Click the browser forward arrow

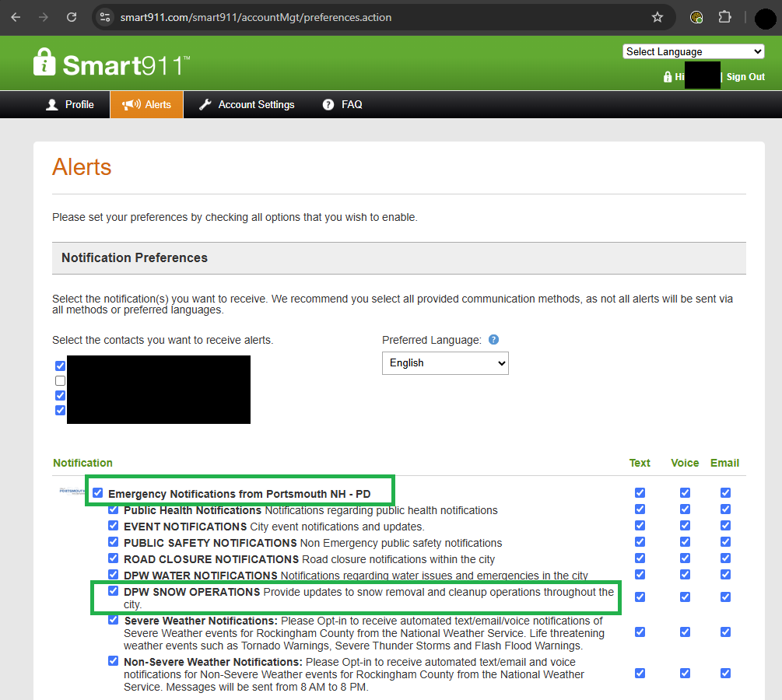(x=44, y=17)
